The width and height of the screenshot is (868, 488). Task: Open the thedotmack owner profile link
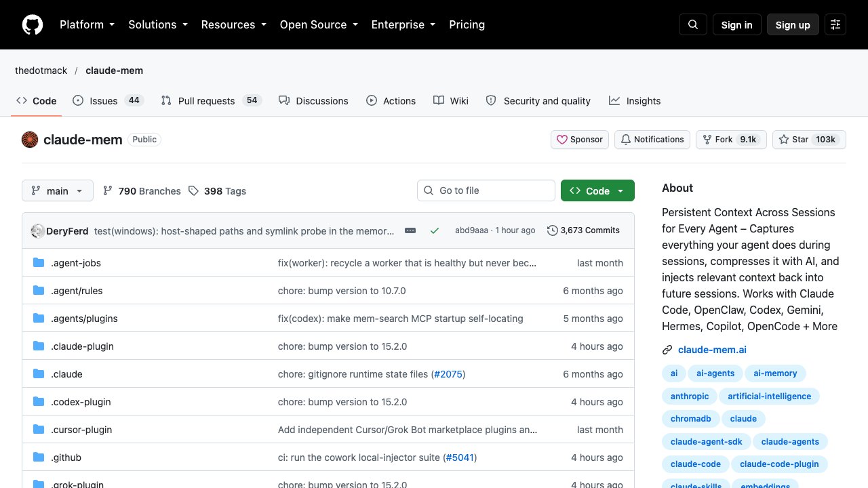click(41, 70)
